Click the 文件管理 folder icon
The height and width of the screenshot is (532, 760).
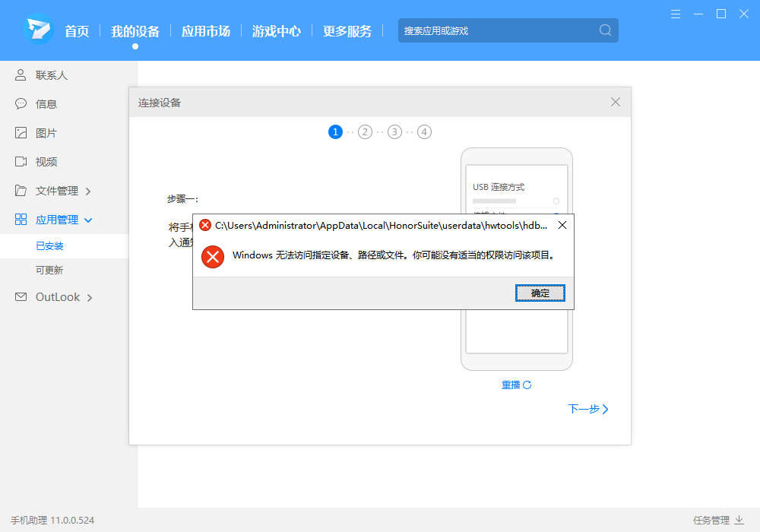(21, 191)
